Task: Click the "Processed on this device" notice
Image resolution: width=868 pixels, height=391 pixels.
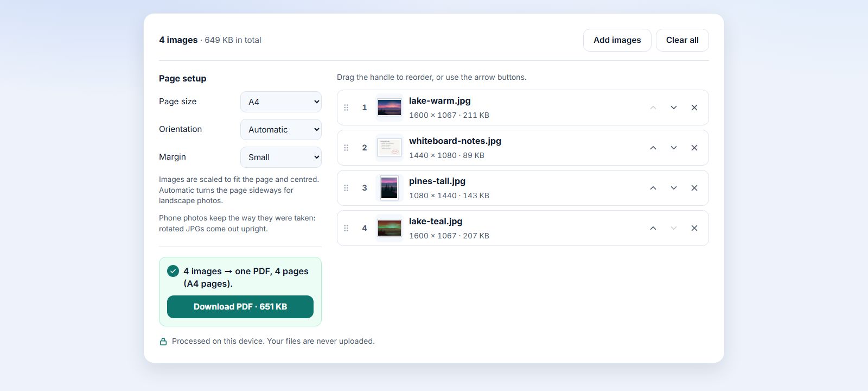Action: (273, 341)
